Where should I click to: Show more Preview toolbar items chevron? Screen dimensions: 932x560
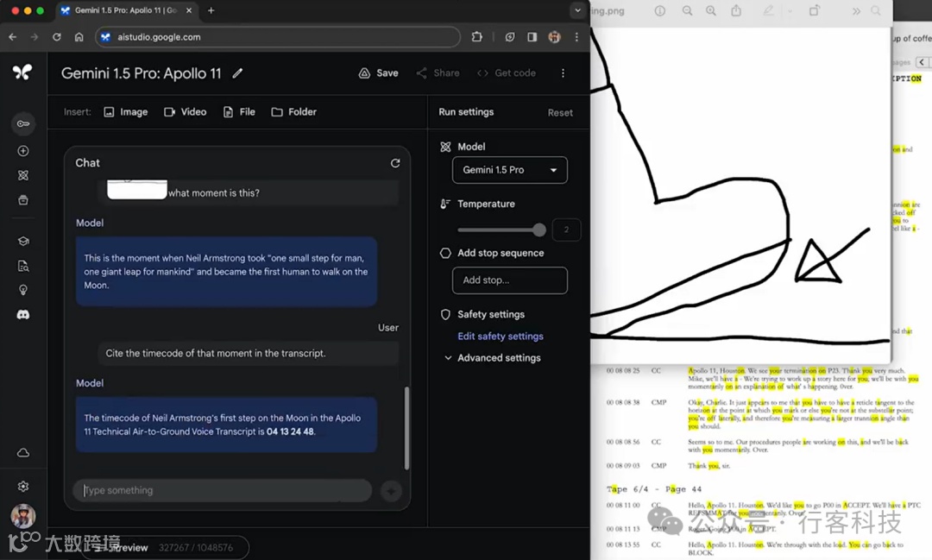coord(856,10)
